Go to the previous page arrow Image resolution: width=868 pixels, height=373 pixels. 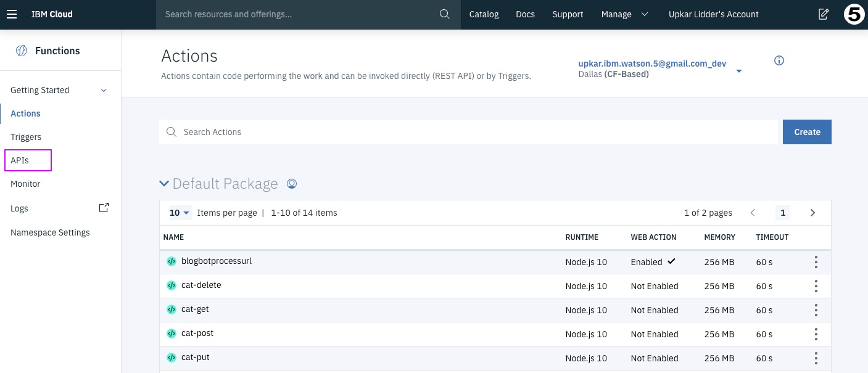[x=753, y=213]
